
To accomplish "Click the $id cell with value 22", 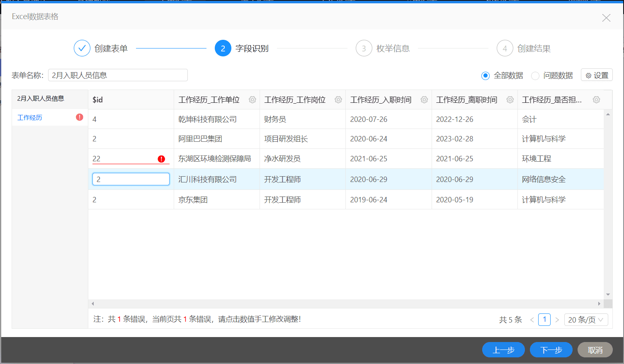I will tap(131, 159).
